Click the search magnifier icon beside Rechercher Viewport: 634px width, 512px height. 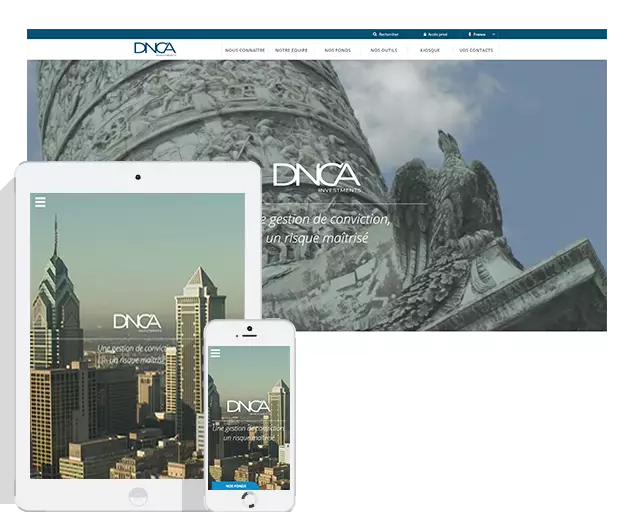point(375,34)
